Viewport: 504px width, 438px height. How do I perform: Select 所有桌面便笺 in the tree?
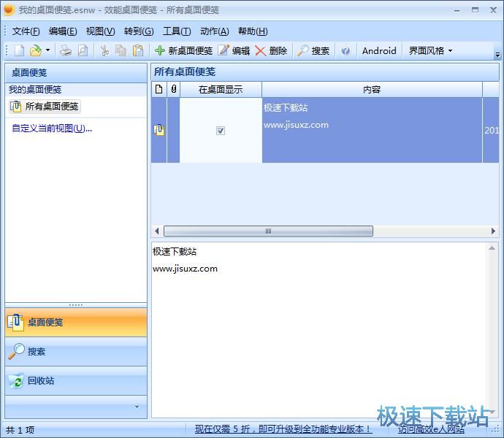click(51, 107)
